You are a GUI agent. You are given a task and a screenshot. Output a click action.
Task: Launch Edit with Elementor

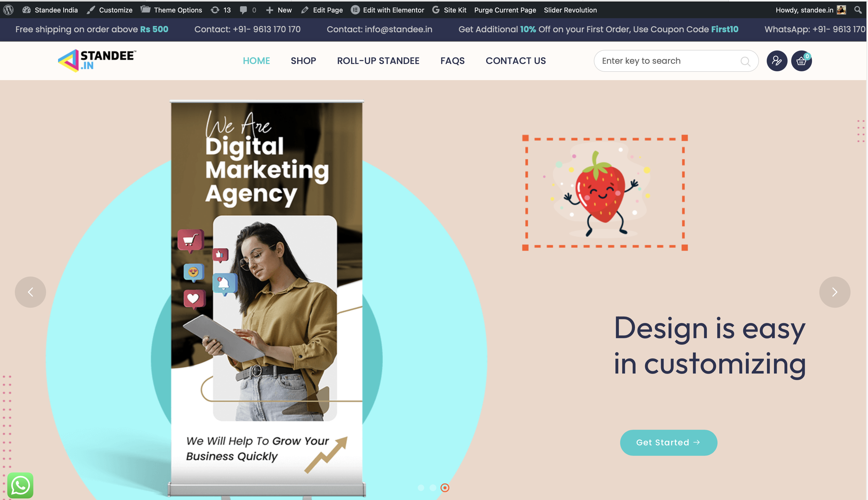point(388,10)
